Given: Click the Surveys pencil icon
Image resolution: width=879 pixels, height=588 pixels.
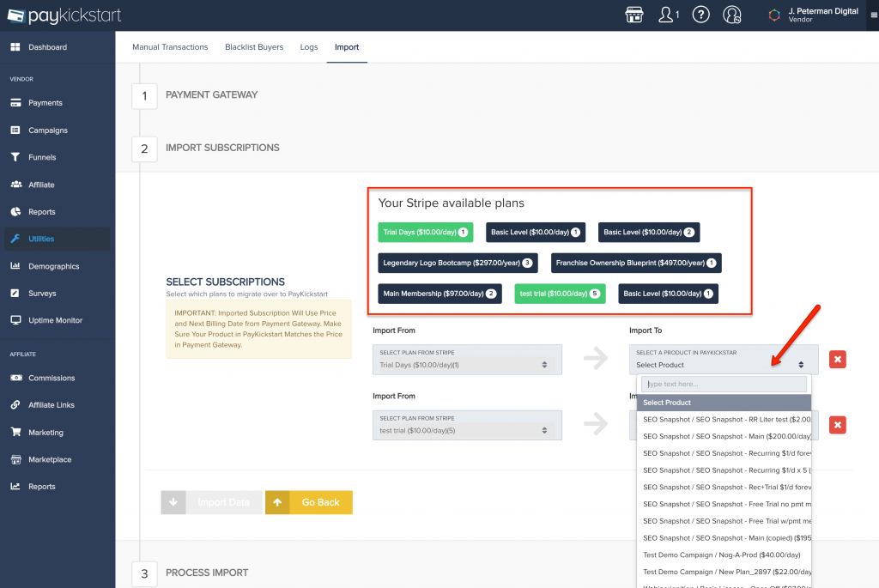Looking at the screenshot, I should coord(15,294).
